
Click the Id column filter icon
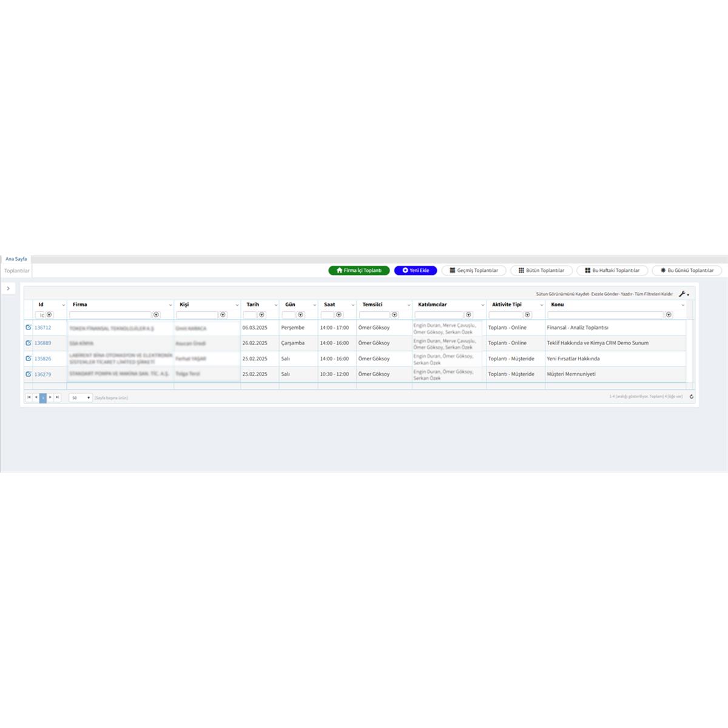point(49,315)
